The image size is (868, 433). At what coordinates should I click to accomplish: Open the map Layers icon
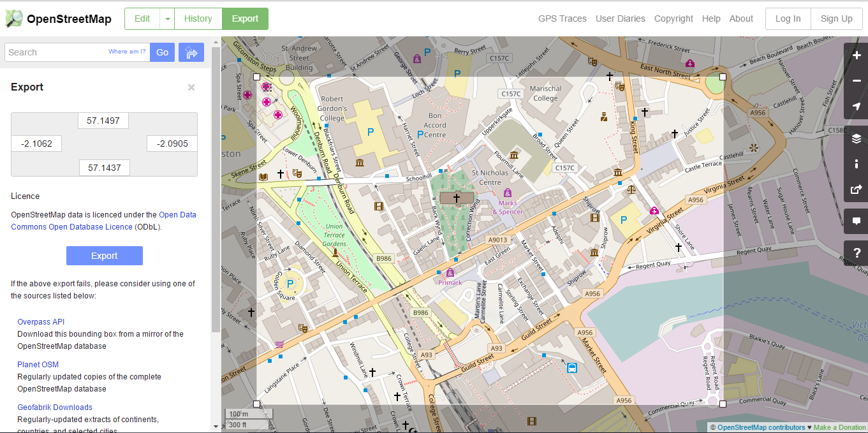857,138
